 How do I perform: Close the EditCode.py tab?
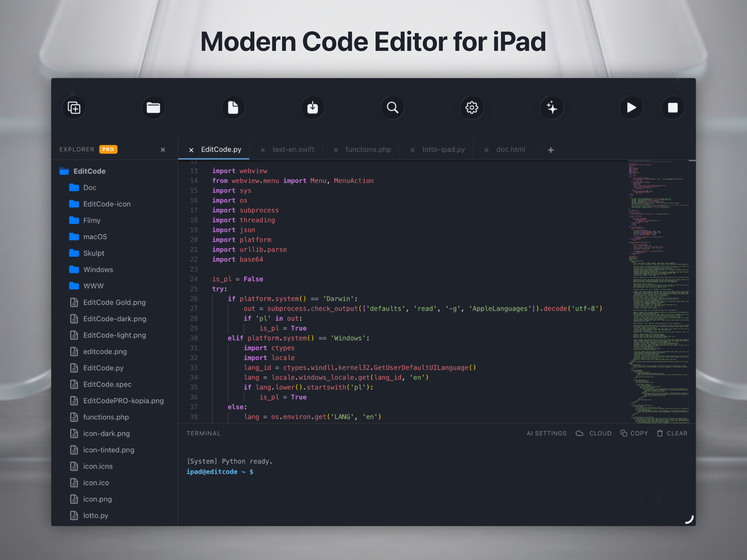coord(191,150)
